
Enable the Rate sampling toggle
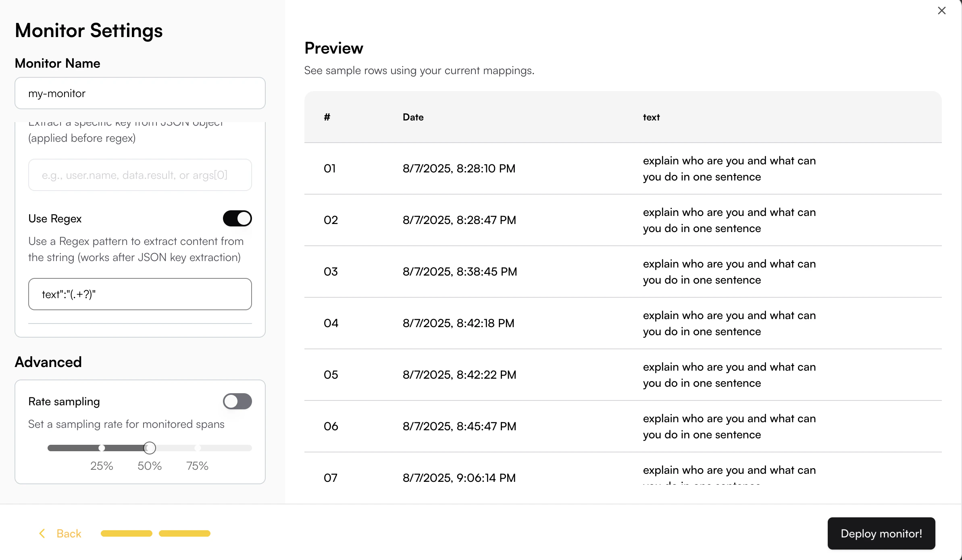click(237, 401)
